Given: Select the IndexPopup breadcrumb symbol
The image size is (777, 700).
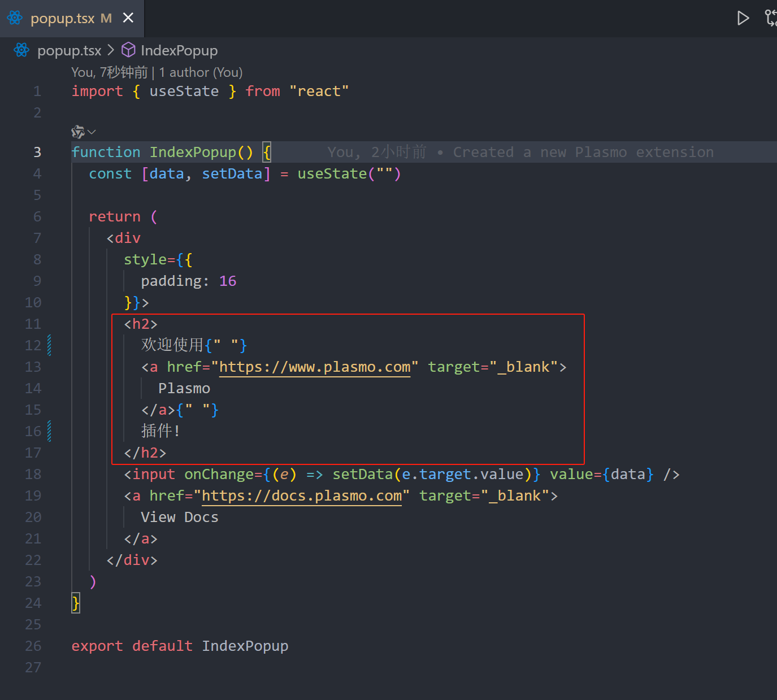Looking at the screenshot, I should [179, 50].
